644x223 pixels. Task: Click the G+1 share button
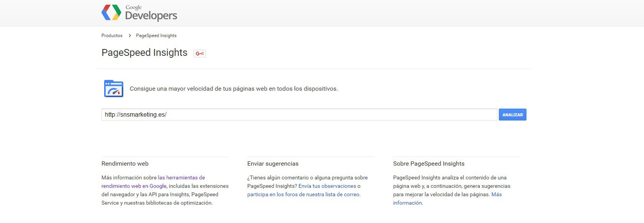tap(199, 54)
